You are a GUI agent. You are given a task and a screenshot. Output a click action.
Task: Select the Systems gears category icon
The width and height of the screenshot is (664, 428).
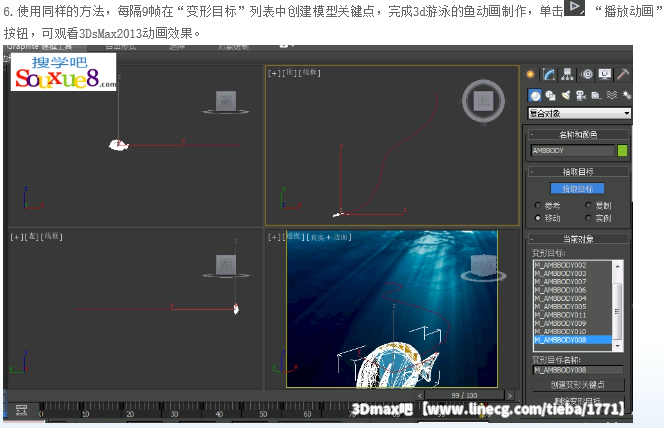pos(627,95)
